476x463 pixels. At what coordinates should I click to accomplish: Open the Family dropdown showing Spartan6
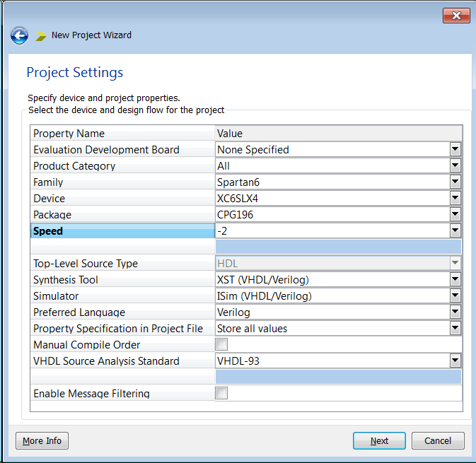[x=455, y=182]
